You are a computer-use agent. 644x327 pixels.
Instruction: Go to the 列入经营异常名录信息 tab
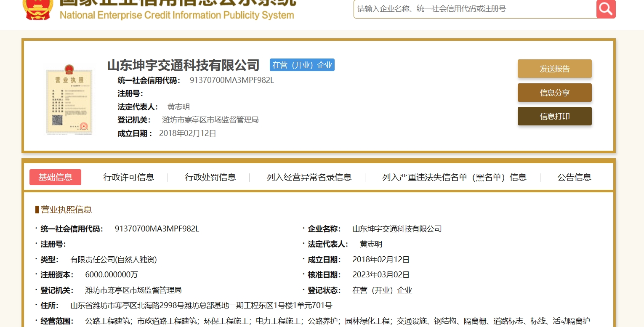coord(309,177)
